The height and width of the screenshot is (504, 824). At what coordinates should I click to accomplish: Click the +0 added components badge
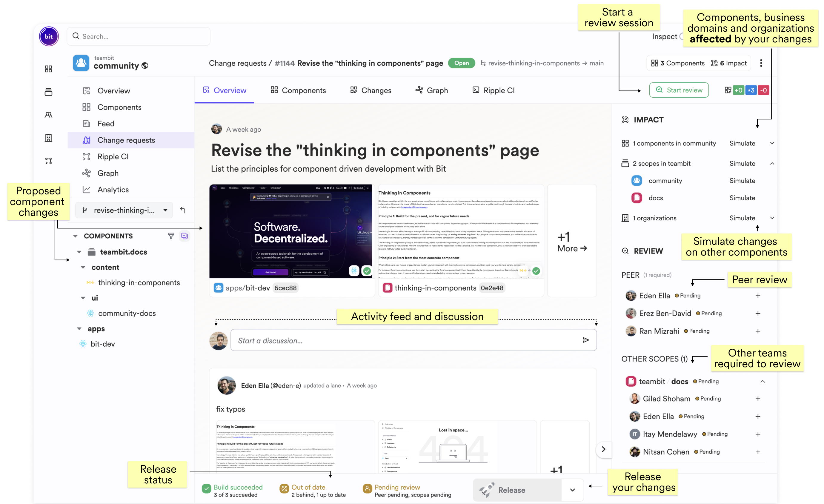pyautogui.click(x=738, y=90)
